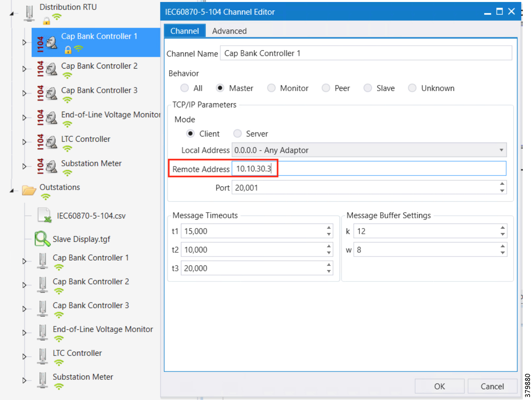This screenshot has height=400, width=532.
Task: Click the signal icon under I104 LTC Controller
Action: (67, 149)
